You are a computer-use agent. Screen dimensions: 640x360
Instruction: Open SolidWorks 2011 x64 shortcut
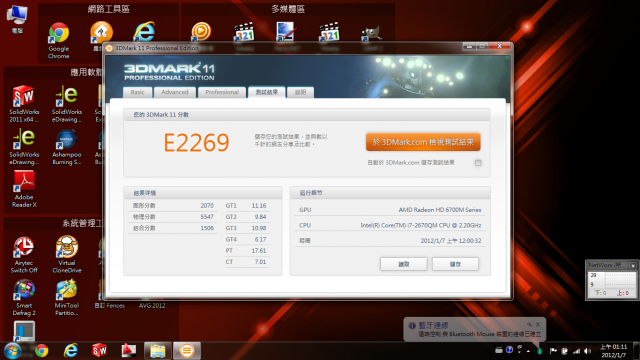tap(24, 104)
